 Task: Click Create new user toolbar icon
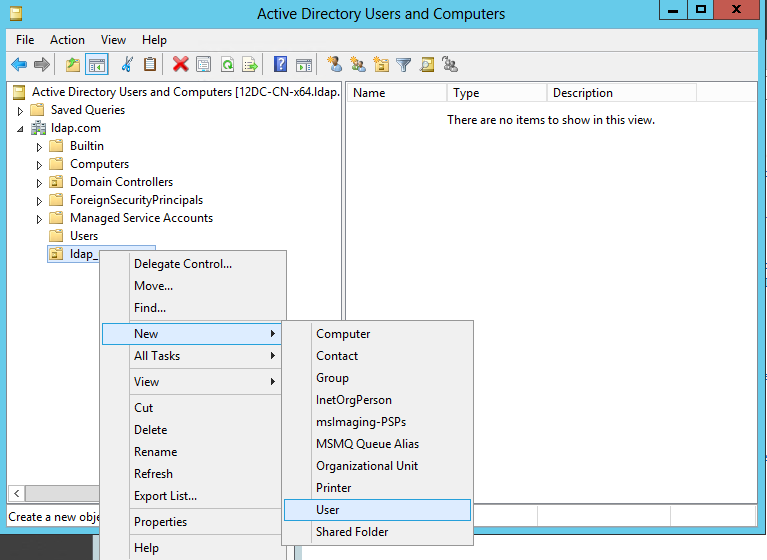(335, 65)
